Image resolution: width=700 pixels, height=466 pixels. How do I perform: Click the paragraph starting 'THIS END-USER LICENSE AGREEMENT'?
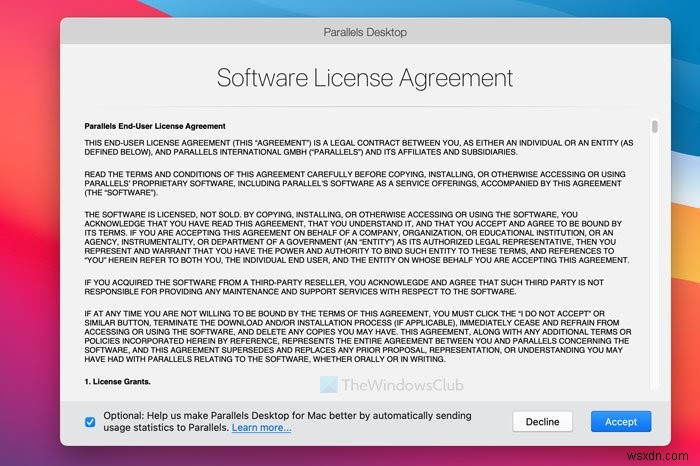tap(359, 147)
